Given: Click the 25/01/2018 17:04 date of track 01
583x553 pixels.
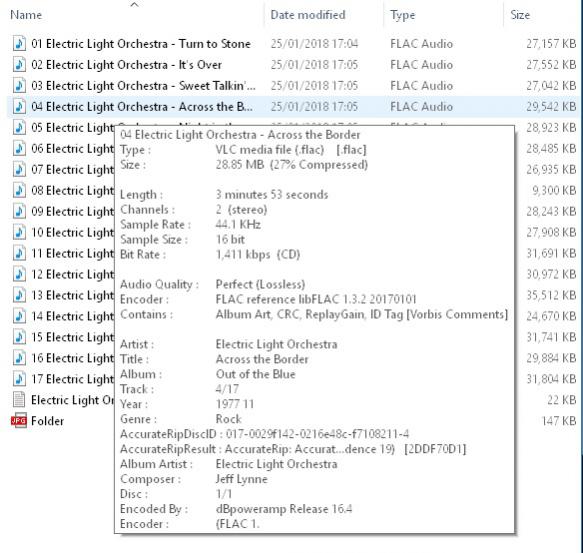Looking at the screenshot, I should pos(314,44).
